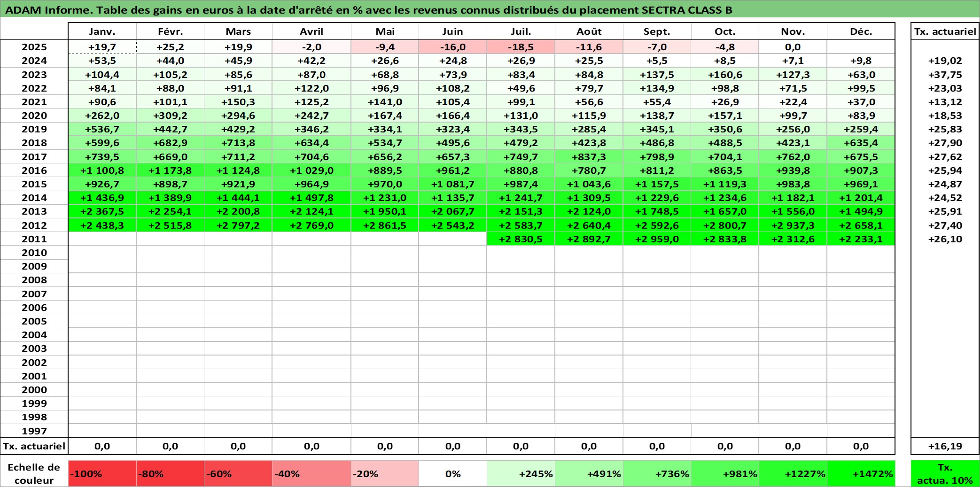Select the Tx. actuariel bottom row label

point(34,446)
